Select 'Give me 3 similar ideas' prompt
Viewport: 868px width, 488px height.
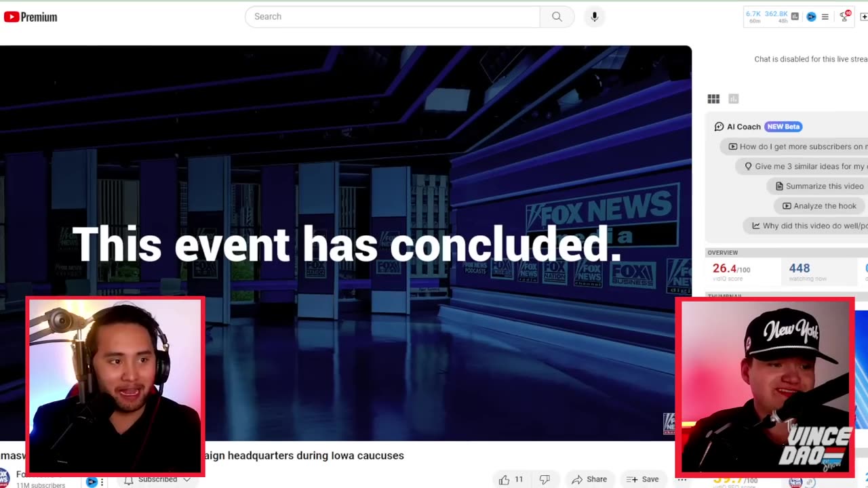pos(803,166)
